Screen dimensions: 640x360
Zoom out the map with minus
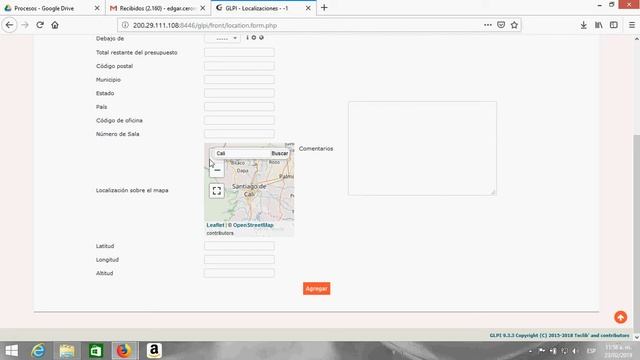click(217, 170)
